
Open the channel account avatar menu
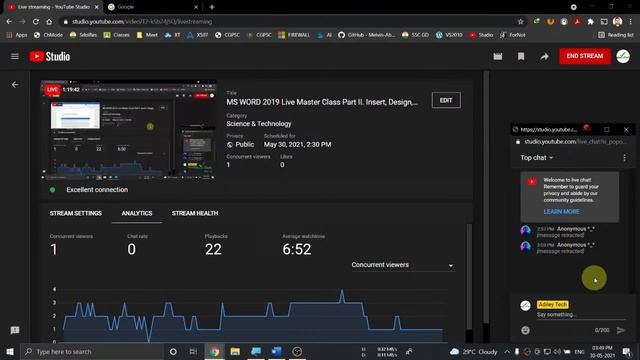[x=623, y=56]
